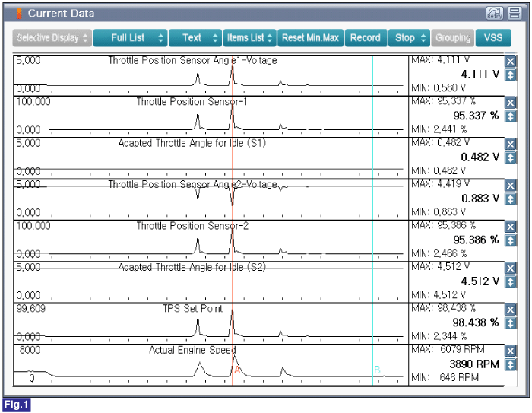The width and height of the screenshot is (532, 413).
Task: Click the '3890 RPM' current value
Action: 474,364
